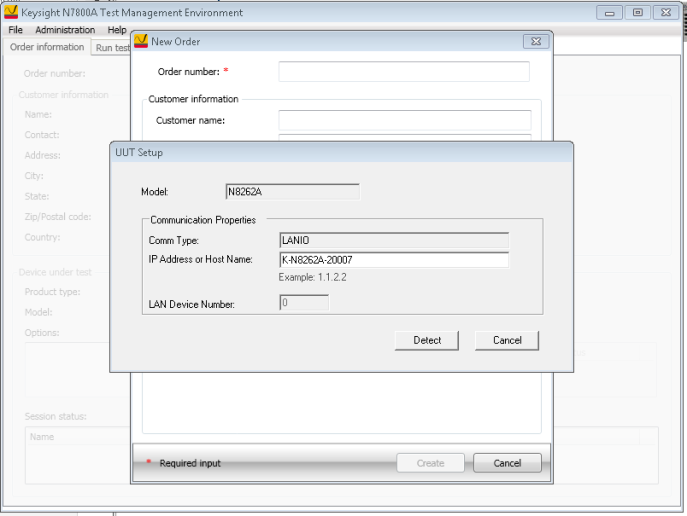Click the 'Customer information' group label in New Order
The width and height of the screenshot is (687, 516).
tap(193, 99)
